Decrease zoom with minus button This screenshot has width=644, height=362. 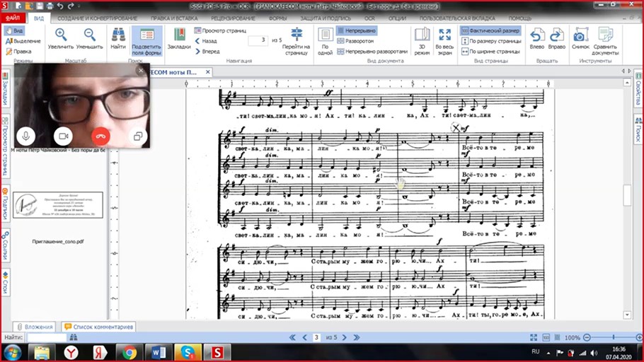(587, 337)
